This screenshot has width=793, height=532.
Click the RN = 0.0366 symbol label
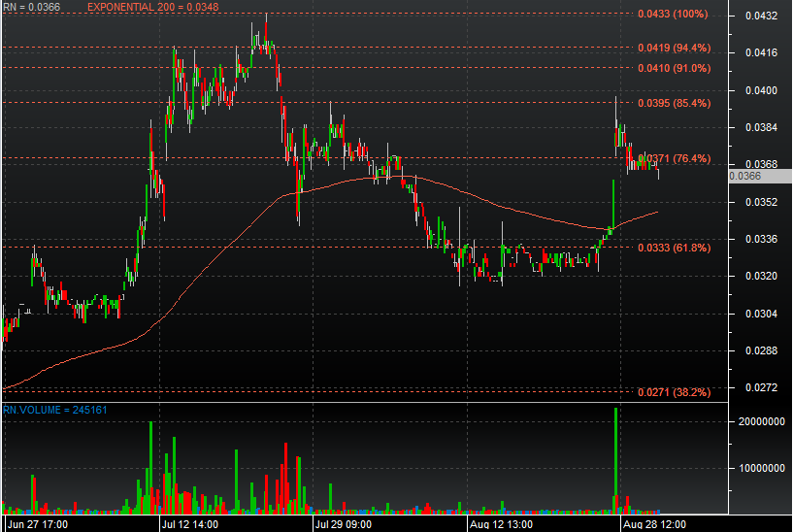(x=31, y=7)
